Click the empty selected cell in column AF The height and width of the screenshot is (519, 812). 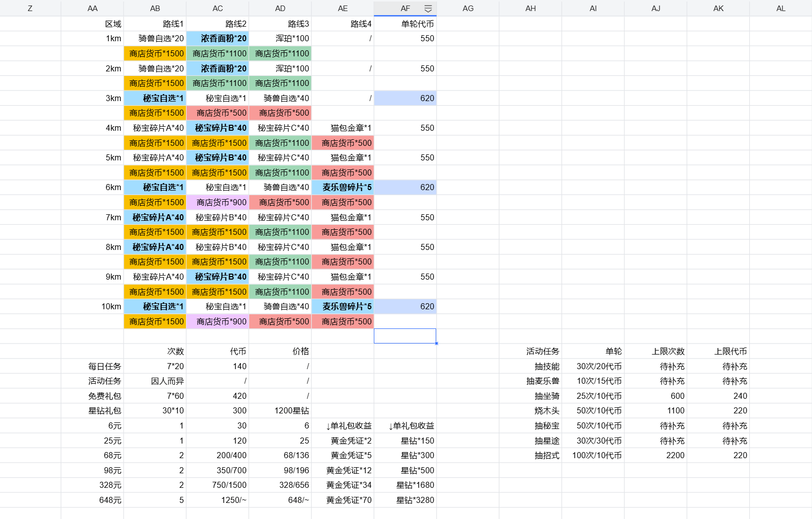pyautogui.click(x=405, y=336)
